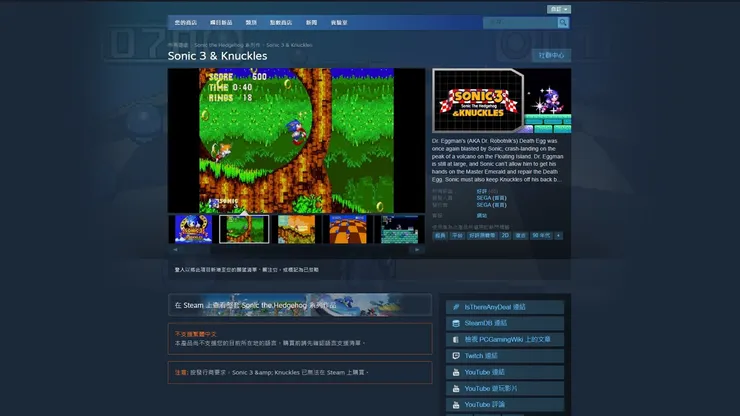The image size is (740, 416).
Task: Click the 經典 tag
Action: coord(440,236)
